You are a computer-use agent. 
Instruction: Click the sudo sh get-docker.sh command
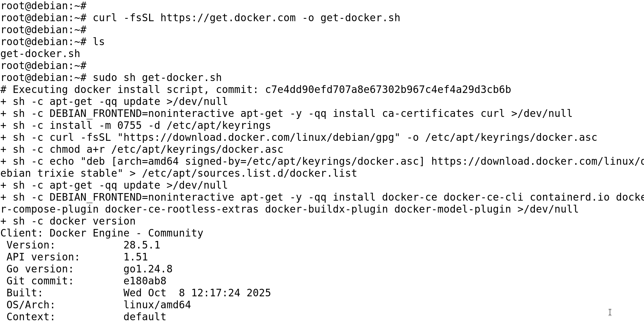pos(157,78)
